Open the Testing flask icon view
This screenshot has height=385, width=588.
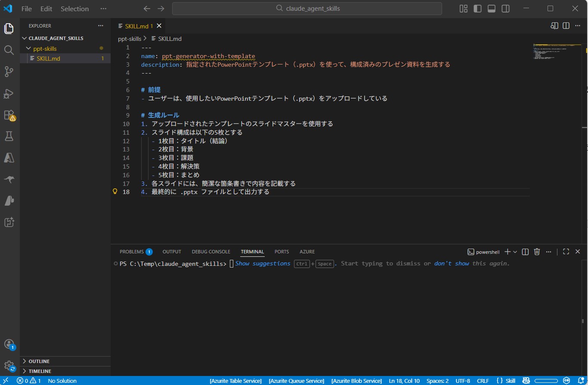pos(9,136)
